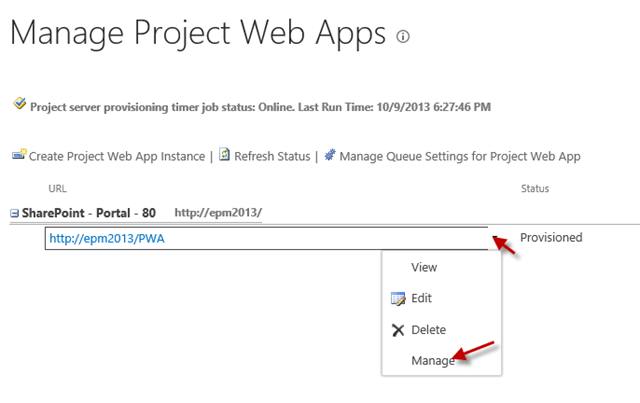640x403 pixels.
Task: Select the SharePoint - Portal - 80 row label
Action: (x=89, y=213)
